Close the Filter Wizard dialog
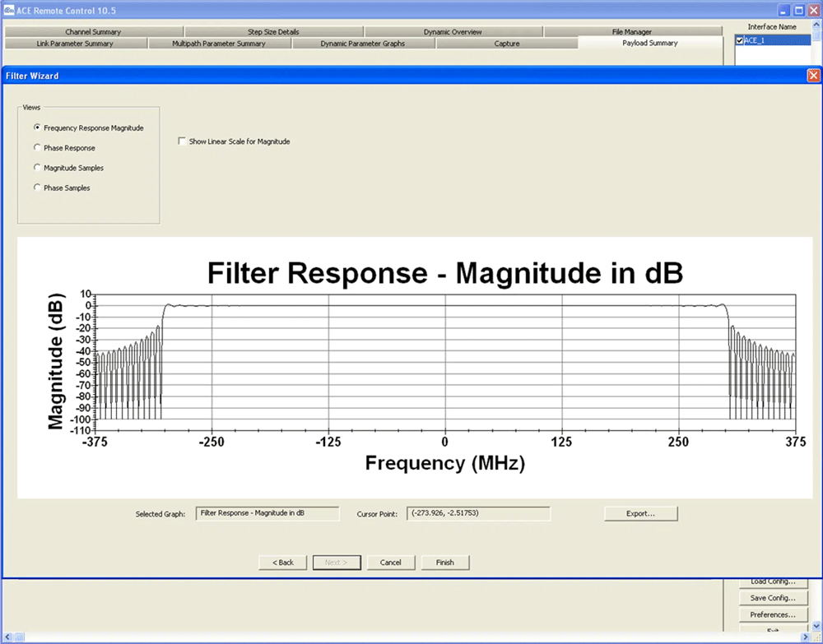823x644 pixels. tap(813, 75)
